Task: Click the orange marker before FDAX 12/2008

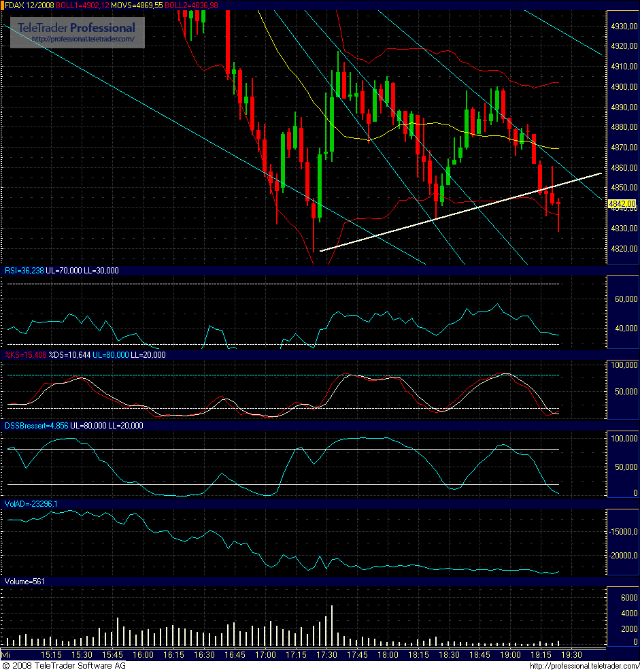Action: 2,5
